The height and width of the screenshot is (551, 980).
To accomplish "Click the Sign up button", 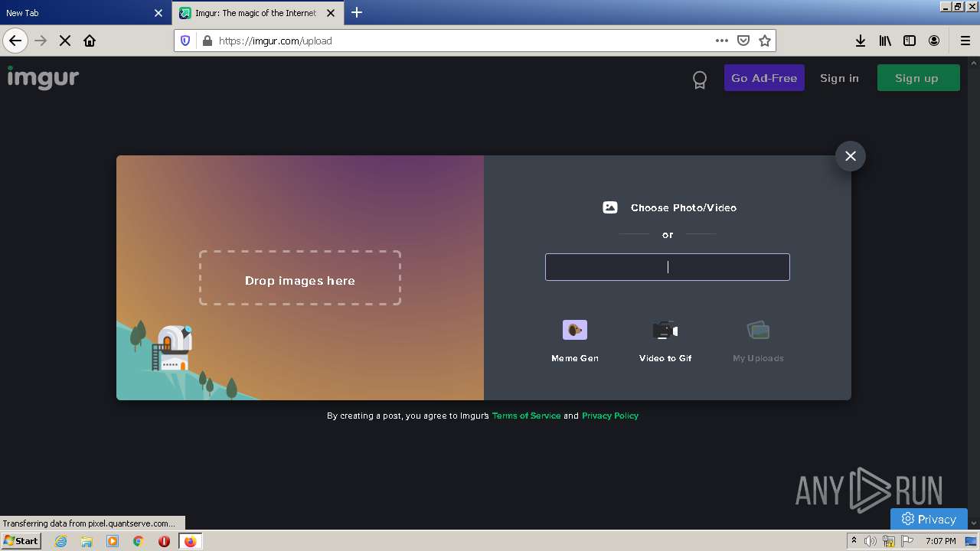I will [x=918, y=78].
